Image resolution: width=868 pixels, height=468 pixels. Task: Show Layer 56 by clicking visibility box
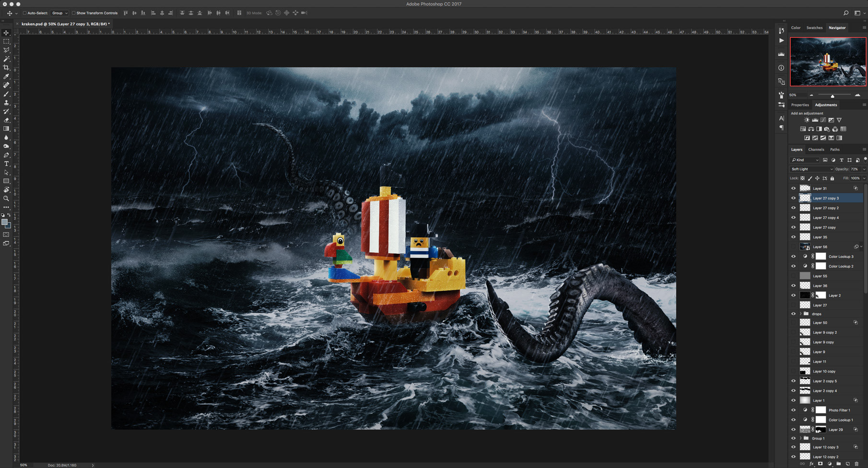coord(793,246)
